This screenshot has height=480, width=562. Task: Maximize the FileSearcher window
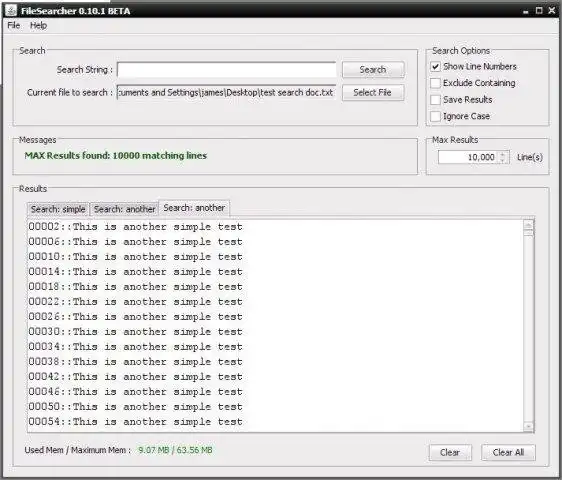pos(539,11)
